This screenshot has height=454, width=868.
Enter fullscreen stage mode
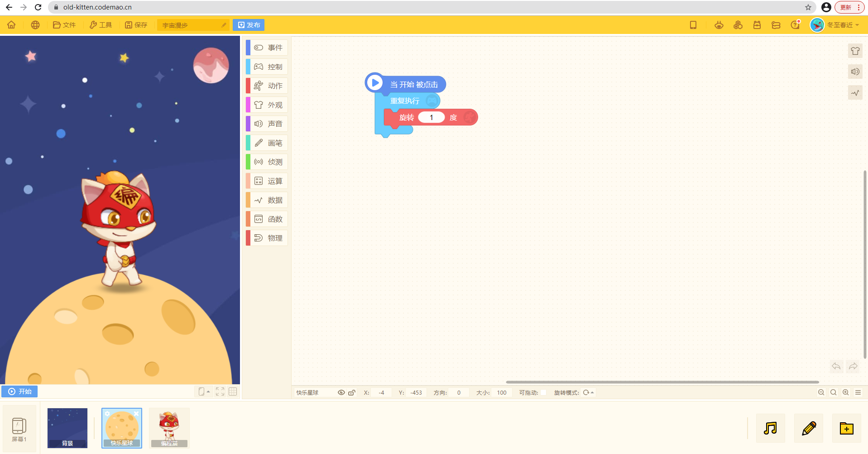[220, 391]
